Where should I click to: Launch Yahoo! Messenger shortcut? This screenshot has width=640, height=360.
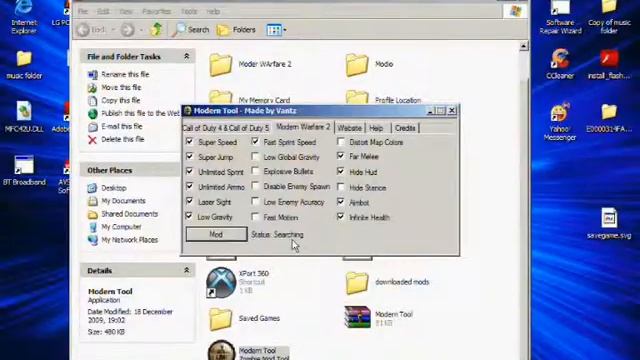[560, 122]
